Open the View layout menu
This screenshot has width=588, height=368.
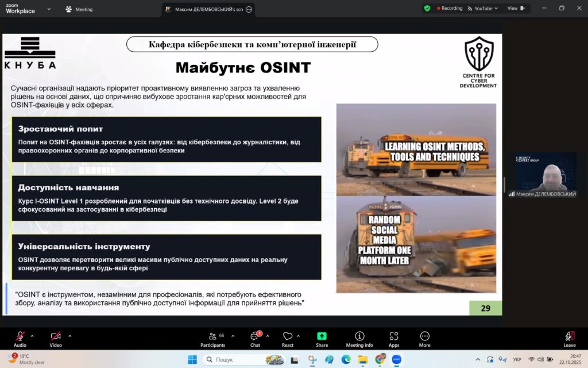[516, 9]
